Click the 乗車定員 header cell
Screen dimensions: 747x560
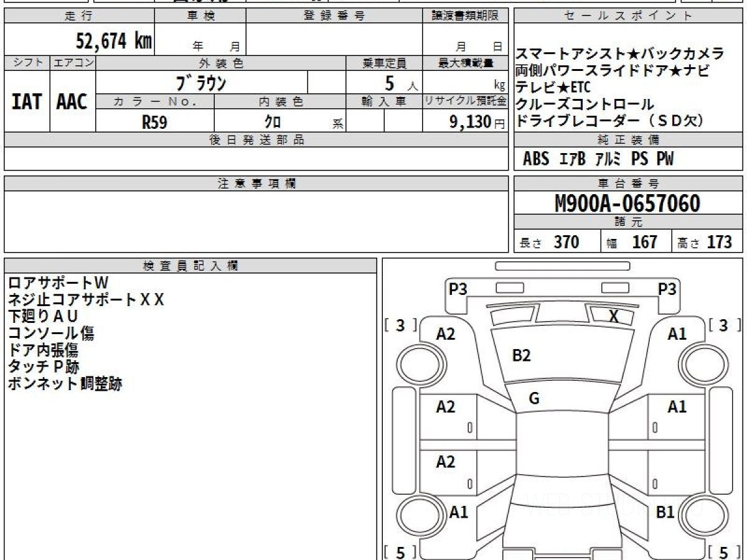pyautogui.click(x=384, y=63)
